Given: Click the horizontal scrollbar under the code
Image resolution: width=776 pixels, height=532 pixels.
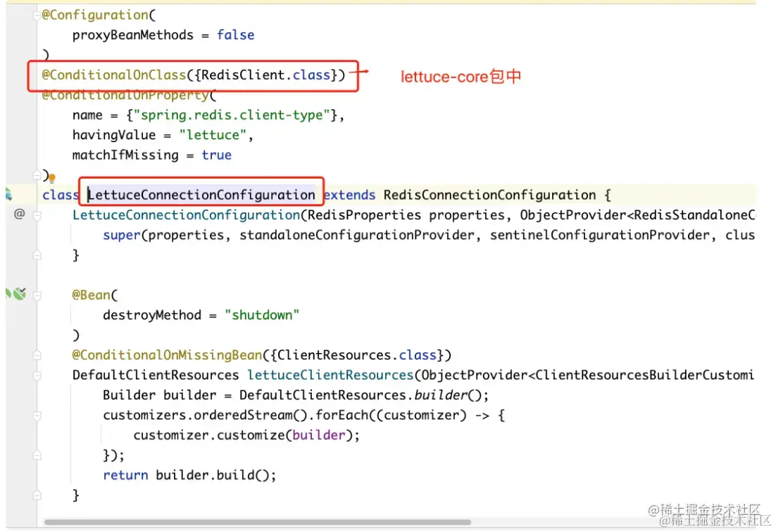Looking at the screenshot, I should pos(257,522).
